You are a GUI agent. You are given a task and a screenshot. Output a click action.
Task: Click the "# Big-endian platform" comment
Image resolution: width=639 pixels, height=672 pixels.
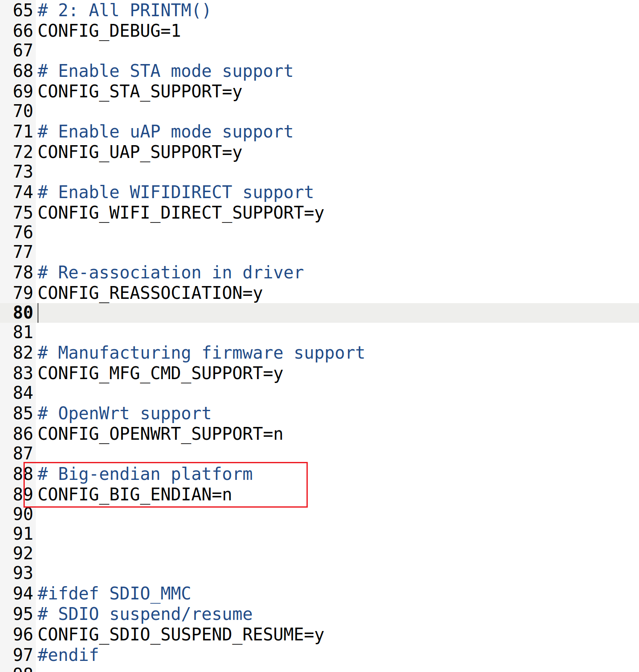(145, 474)
